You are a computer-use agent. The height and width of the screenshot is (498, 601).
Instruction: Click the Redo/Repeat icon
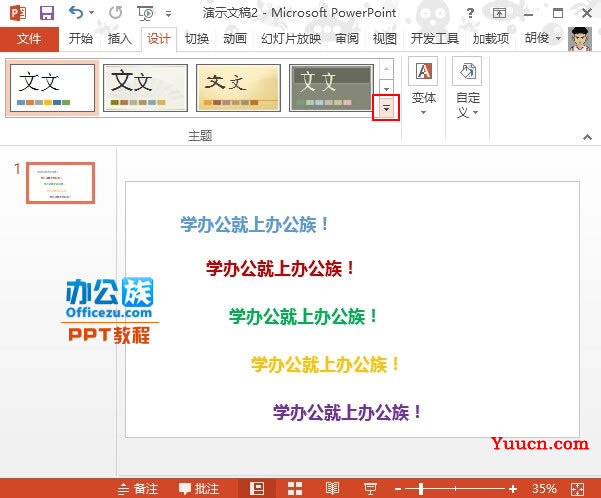coord(115,13)
